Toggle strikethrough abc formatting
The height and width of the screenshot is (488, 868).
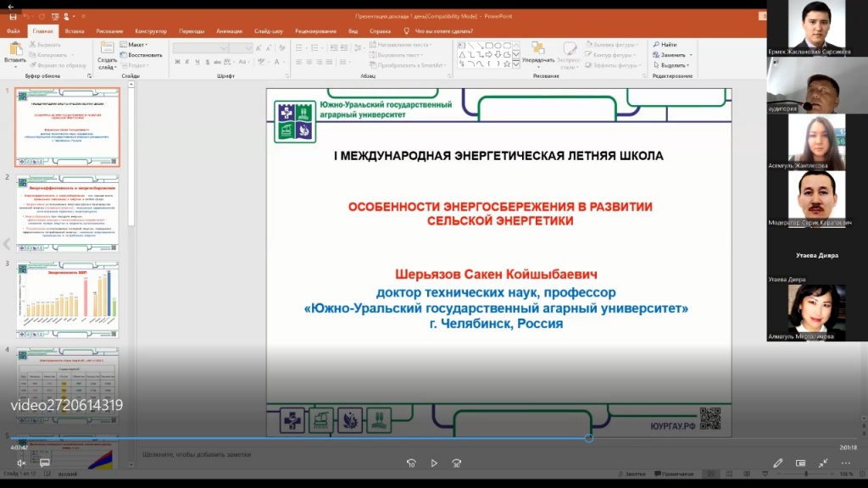pos(217,62)
